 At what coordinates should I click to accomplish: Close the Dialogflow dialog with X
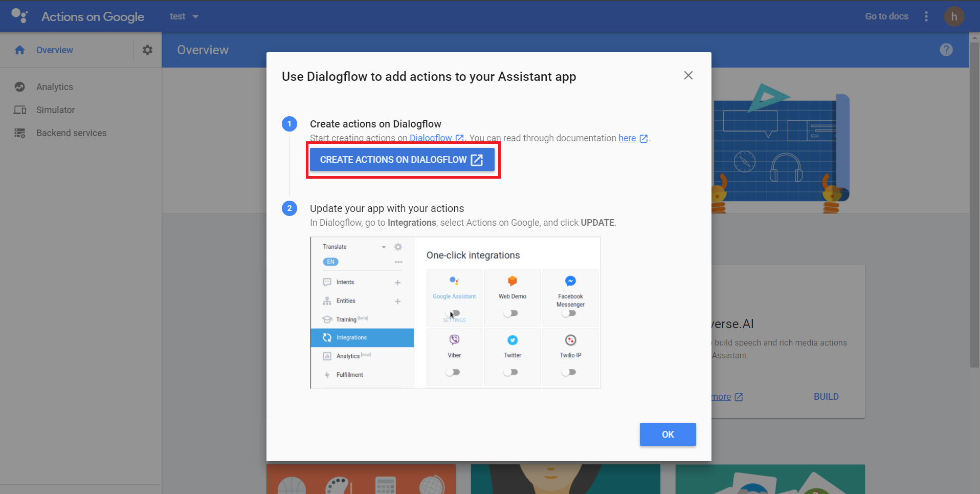[x=688, y=75]
